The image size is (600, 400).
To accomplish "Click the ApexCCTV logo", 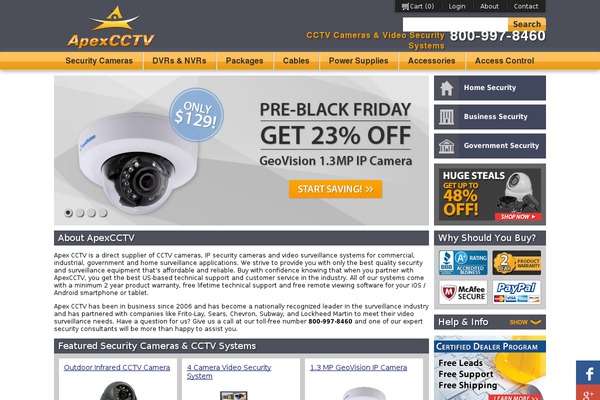I will coord(111,27).
